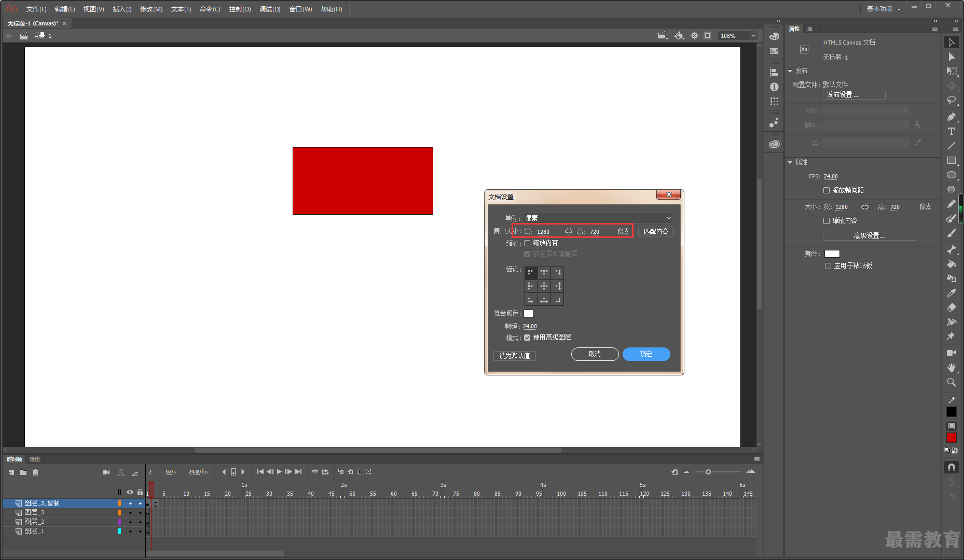Open 高级设置 advanced settings
This screenshot has height=560, width=964.
coord(869,236)
